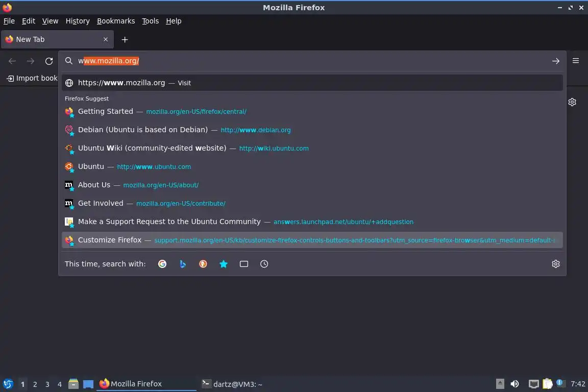Open a new tab with the plus button
Viewport: 588px width, 392px height.
pyautogui.click(x=125, y=39)
